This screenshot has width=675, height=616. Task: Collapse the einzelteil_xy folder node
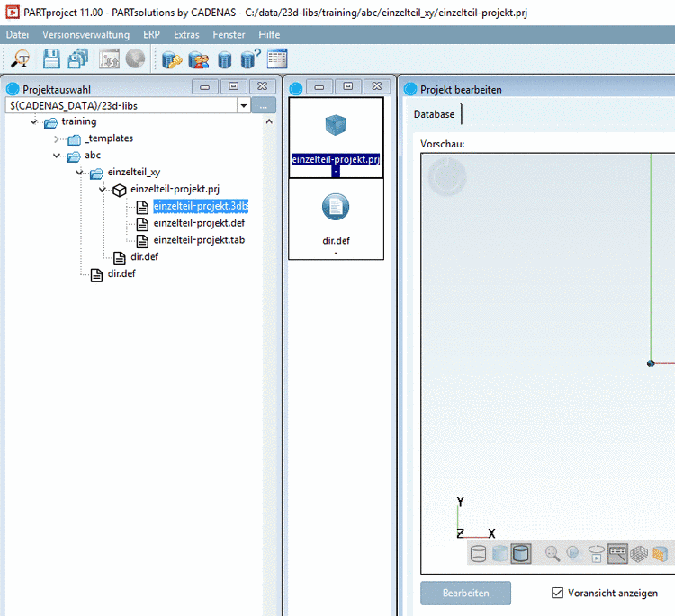[x=79, y=173]
